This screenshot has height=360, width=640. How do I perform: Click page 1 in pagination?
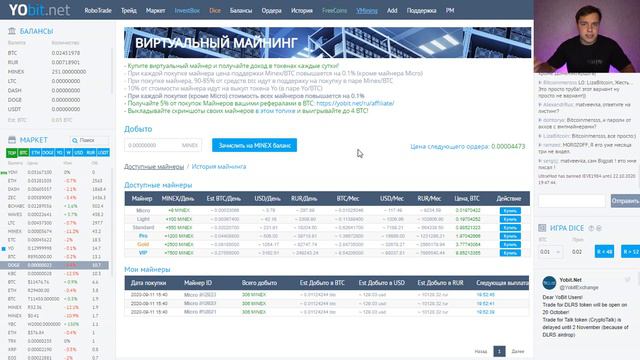click(x=499, y=351)
